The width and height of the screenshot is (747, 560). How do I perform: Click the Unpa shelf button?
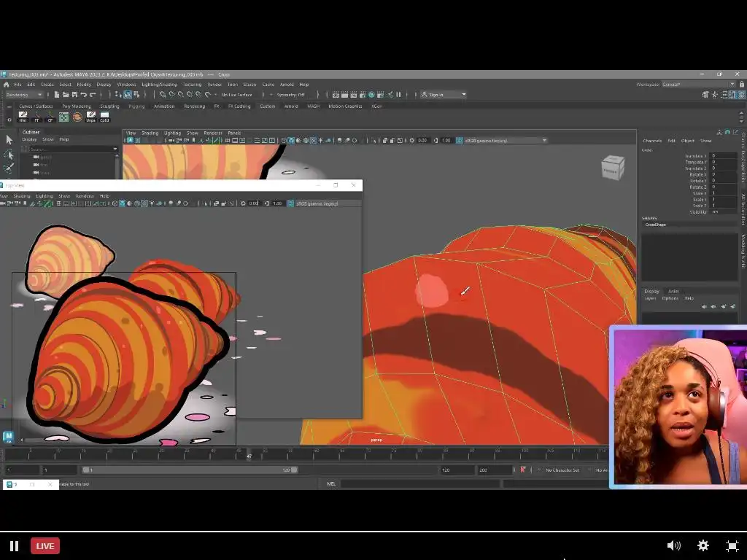coord(91,117)
